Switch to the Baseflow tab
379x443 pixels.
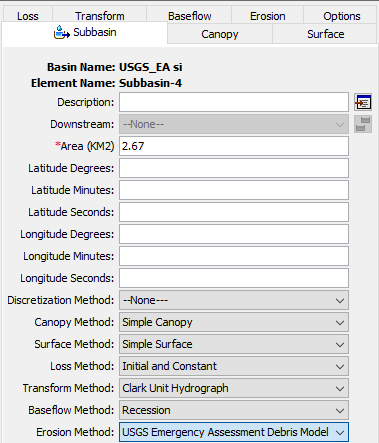[189, 16]
